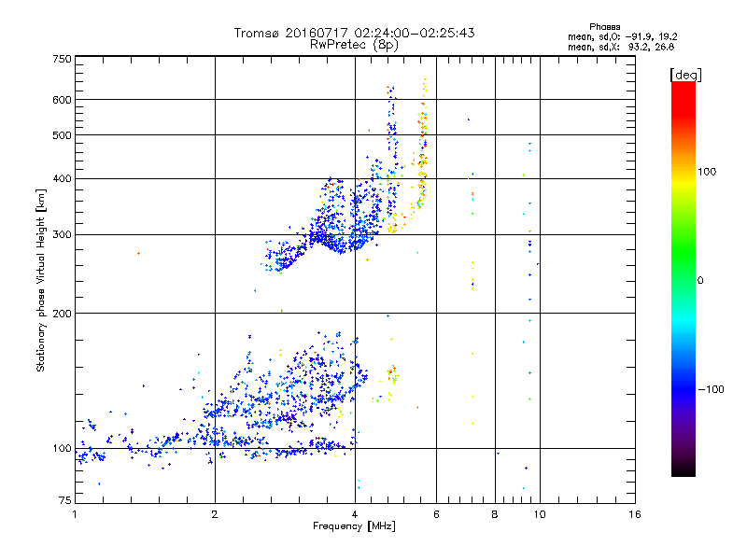Click the colorbar tick label '100'

click(707, 172)
